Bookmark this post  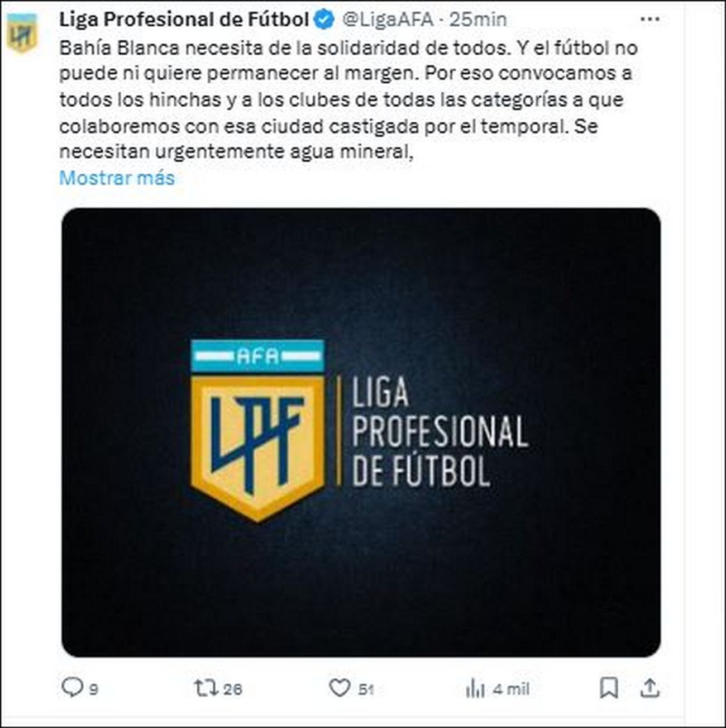tap(608, 688)
